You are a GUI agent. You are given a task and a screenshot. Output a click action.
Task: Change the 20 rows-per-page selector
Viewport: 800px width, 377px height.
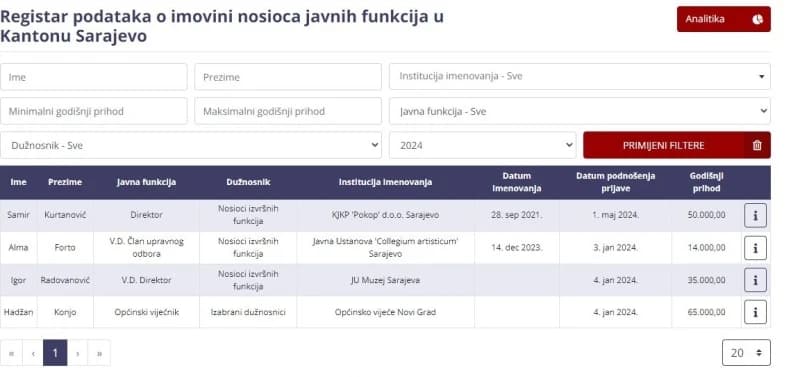[746, 353]
